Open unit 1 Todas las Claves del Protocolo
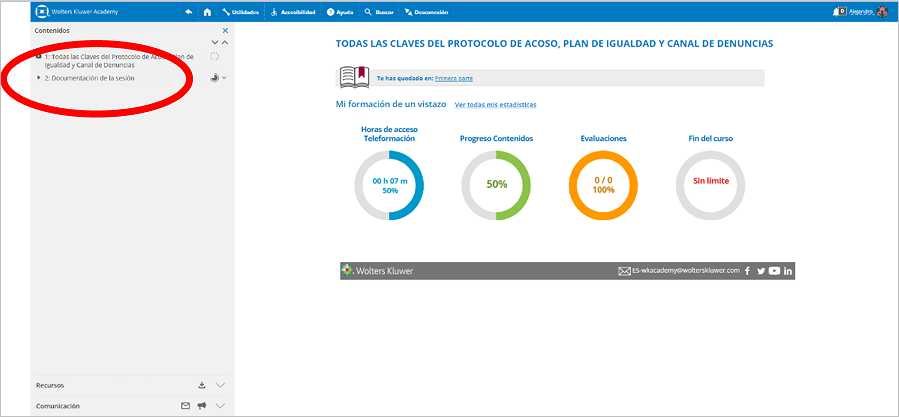Viewport: 899px width, 417px height. click(x=119, y=61)
